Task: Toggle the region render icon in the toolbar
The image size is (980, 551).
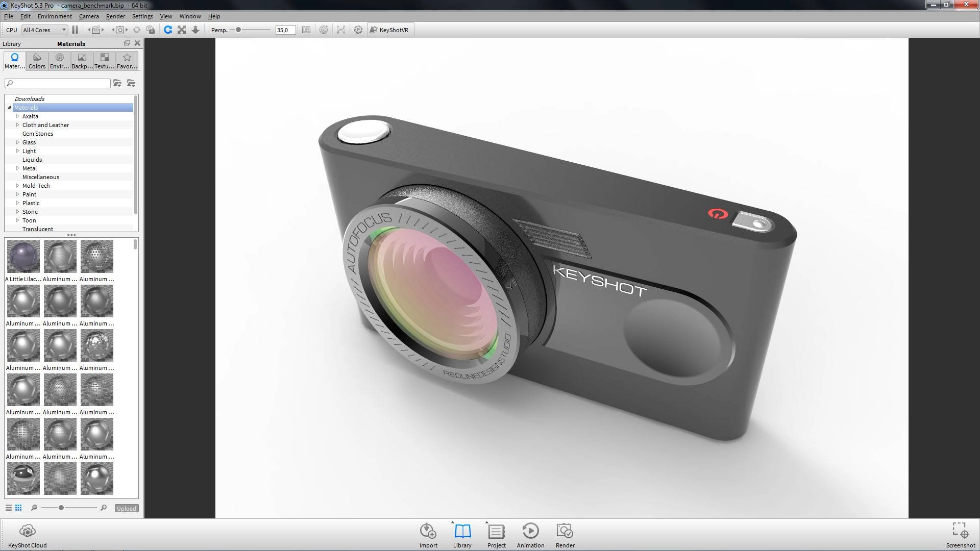Action: (306, 30)
